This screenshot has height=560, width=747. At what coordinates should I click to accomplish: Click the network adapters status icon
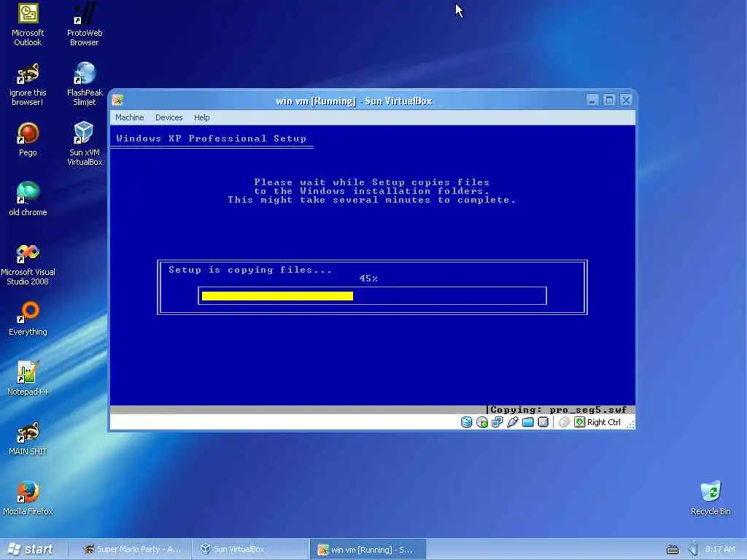pos(498,422)
